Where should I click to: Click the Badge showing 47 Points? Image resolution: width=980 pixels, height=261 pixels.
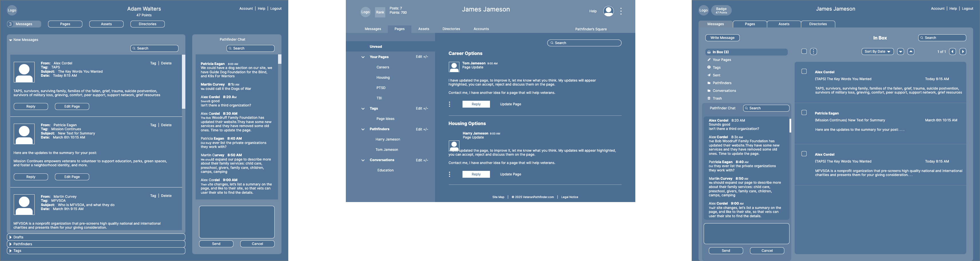[721, 10]
